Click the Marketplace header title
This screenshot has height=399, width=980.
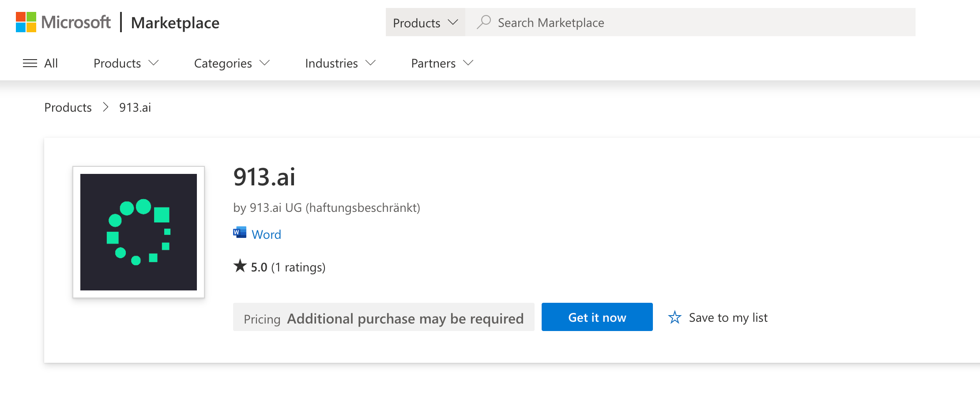coord(175,23)
